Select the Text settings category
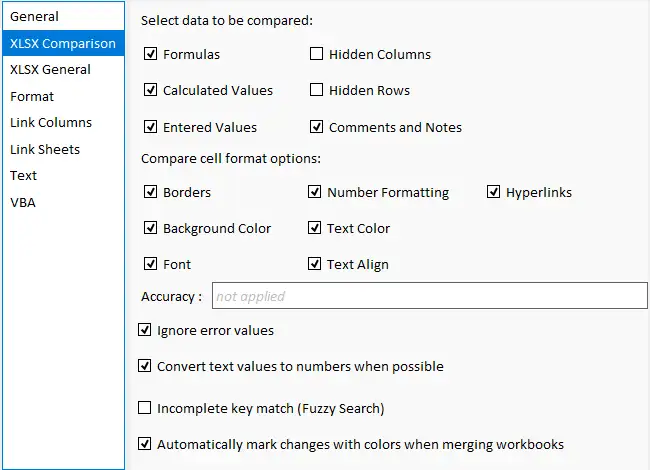This screenshot has height=470, width=650. [x=63, y=175]
